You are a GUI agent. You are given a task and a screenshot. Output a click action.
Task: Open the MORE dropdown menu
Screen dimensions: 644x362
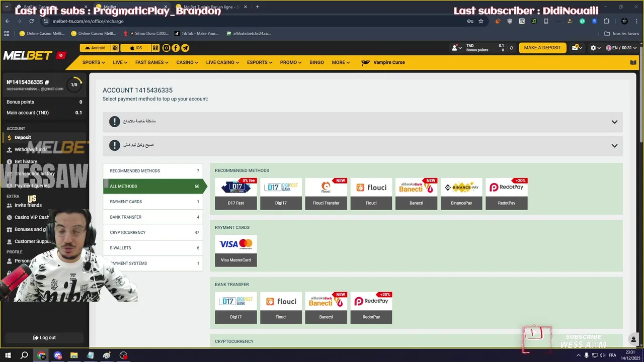341,62
